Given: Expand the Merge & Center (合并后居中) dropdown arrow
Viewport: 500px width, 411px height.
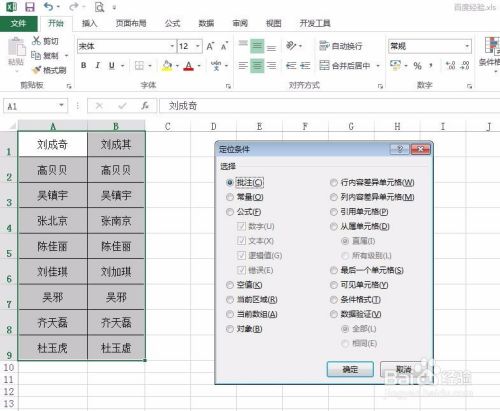Looking at the screenshot, I should [x=378, y=66].
